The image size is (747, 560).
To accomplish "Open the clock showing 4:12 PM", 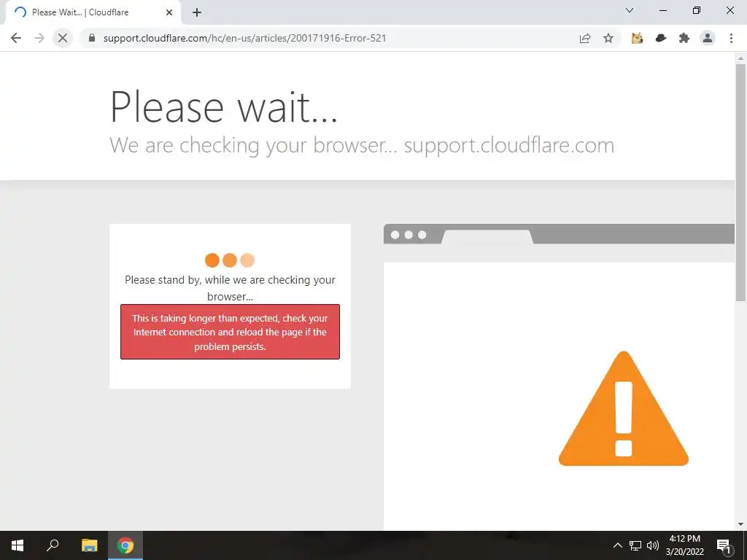I will (x=684, y=545).
